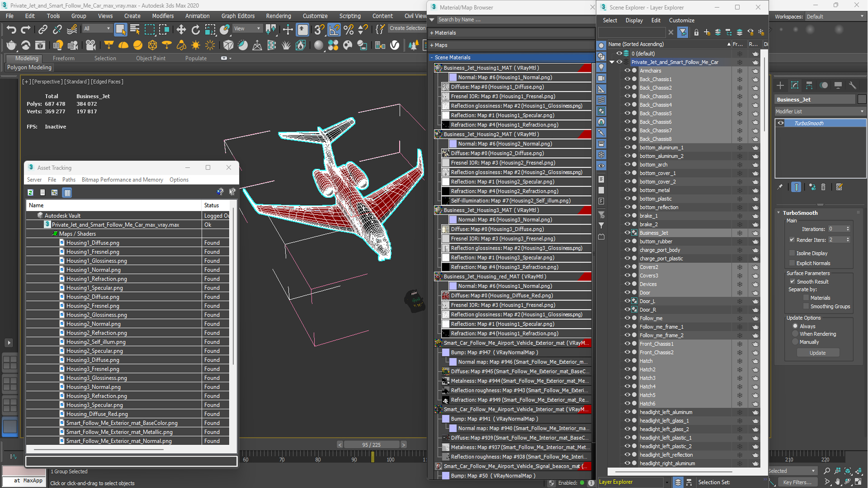The width and height of the screenshot is (868, 488).
Task: Open the selection filter All dropdown
Action: point(97,28)
